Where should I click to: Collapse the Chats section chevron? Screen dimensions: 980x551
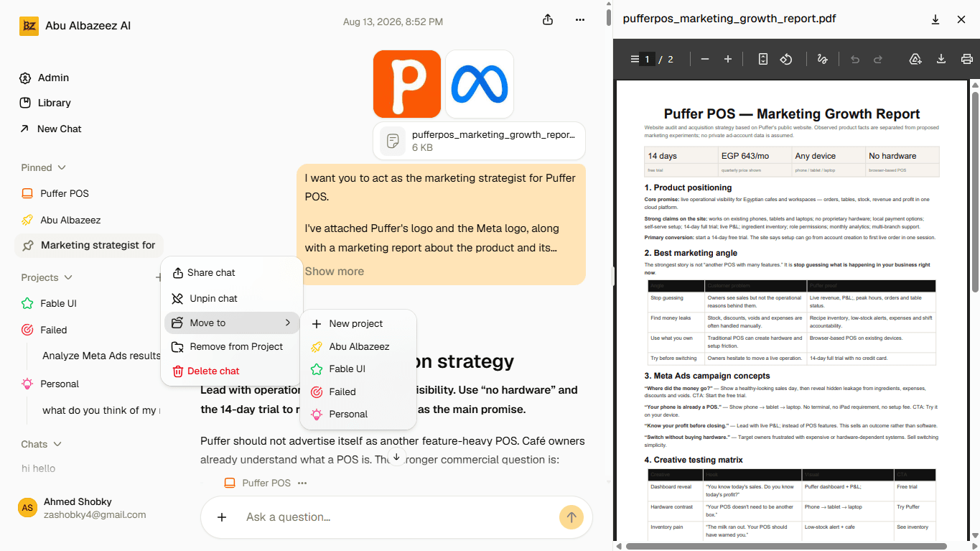coord(57,444)
